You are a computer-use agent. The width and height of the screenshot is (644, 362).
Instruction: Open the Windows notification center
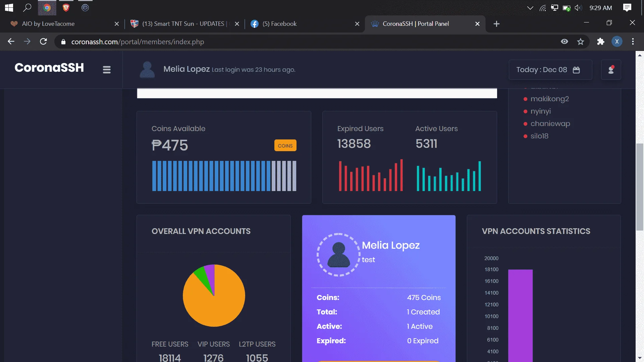coord(627,8)
